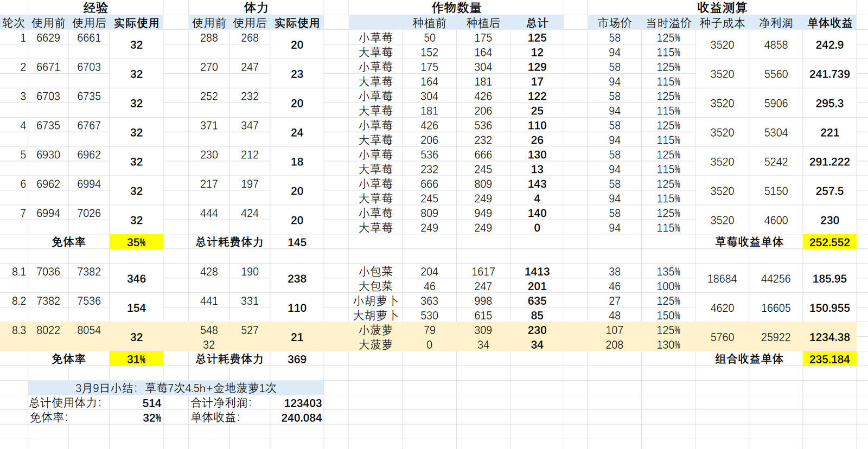Click the 3月9日小结 summary header row

click(x=176, y=388)
